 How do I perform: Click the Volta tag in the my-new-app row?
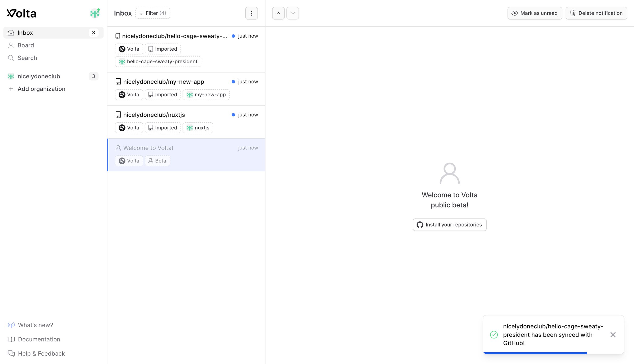129,95
